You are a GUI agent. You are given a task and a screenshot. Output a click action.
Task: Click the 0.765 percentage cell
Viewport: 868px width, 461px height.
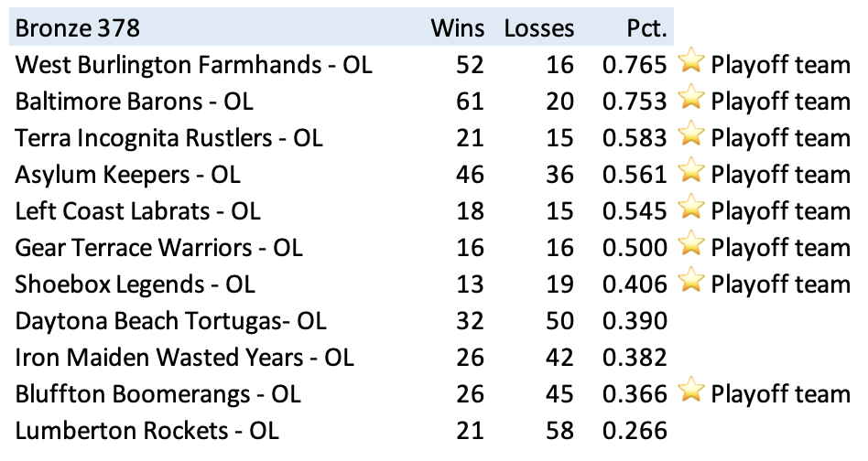tap(634, 64)
